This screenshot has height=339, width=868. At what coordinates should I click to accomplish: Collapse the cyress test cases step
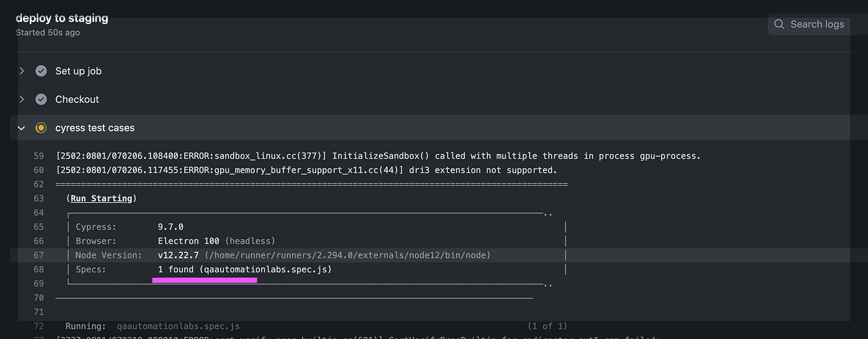click(22, 128)
